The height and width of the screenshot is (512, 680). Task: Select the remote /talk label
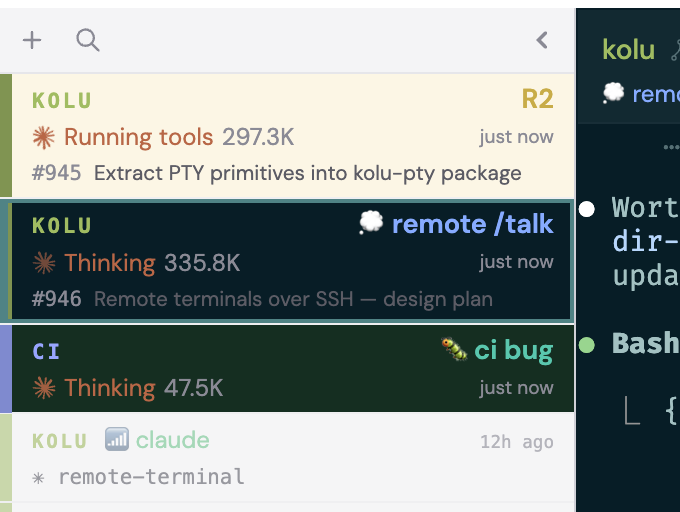(472, 224)
